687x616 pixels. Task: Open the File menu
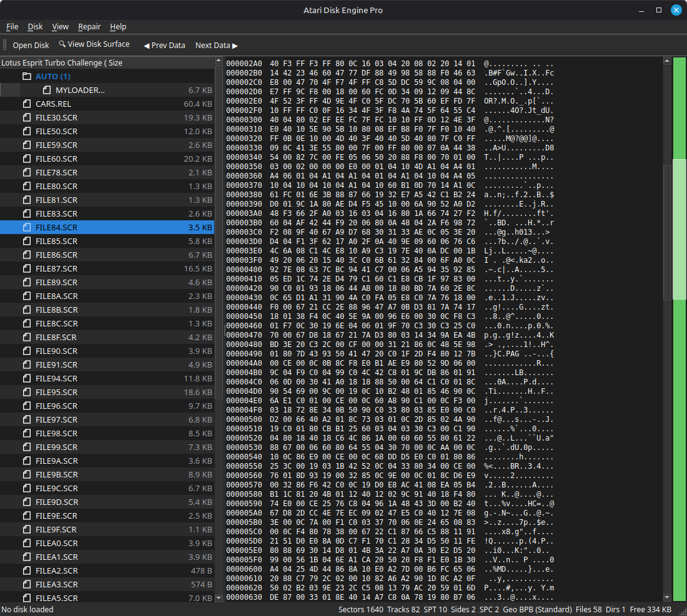(x=12, y=26)
